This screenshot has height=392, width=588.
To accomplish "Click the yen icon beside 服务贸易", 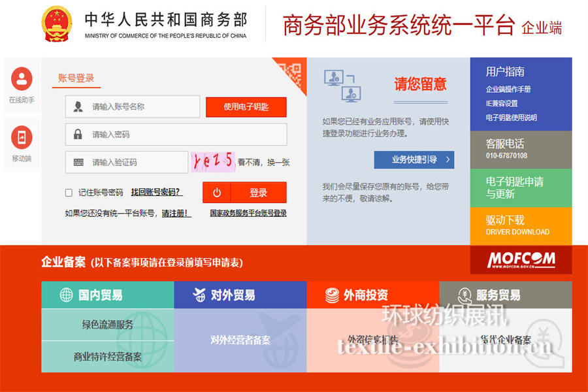I will coord(465,295).
